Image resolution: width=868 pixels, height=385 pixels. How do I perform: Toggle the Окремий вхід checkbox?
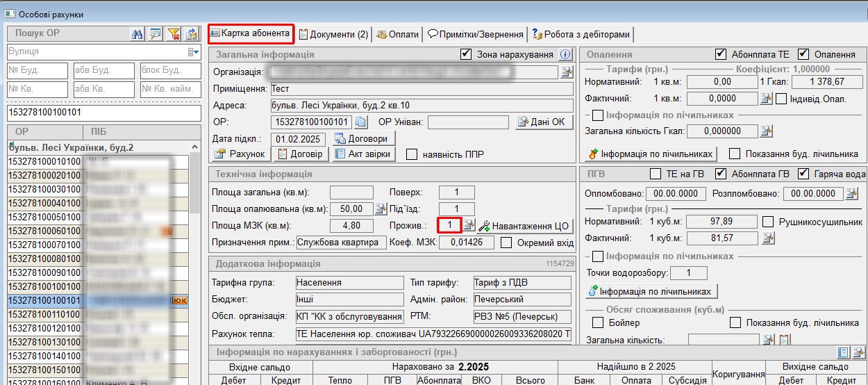[506, 243]
